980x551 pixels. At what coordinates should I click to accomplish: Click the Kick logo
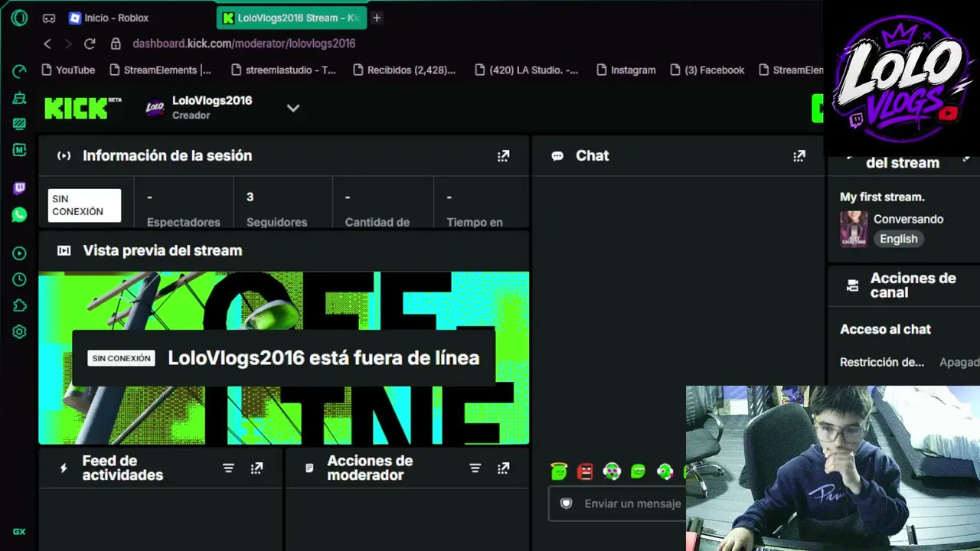coord(83,108)
